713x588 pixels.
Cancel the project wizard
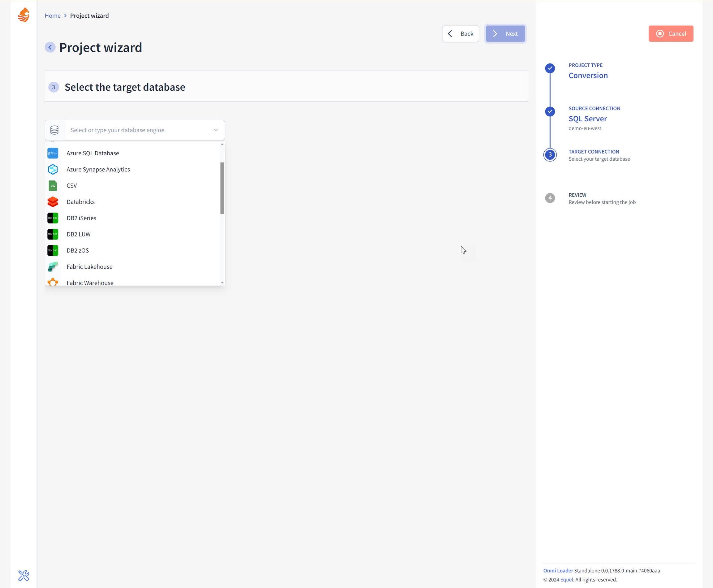tap(671, 33)
